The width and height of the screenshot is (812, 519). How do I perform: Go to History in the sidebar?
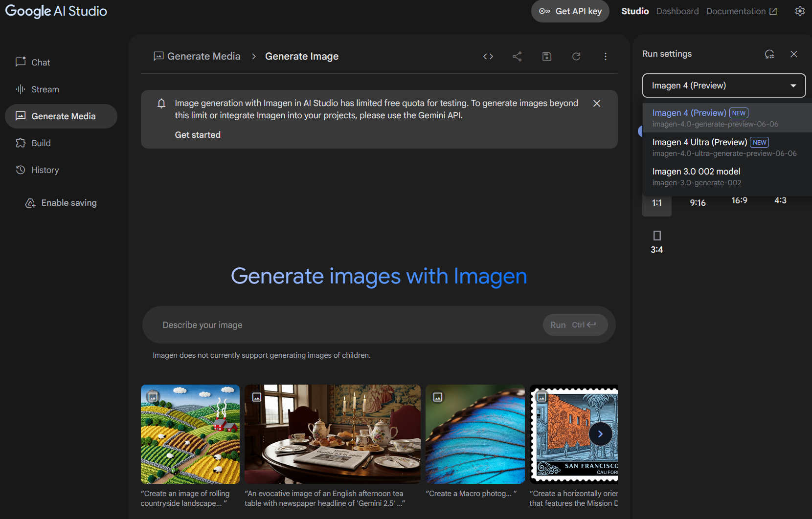tap(45, 170)
